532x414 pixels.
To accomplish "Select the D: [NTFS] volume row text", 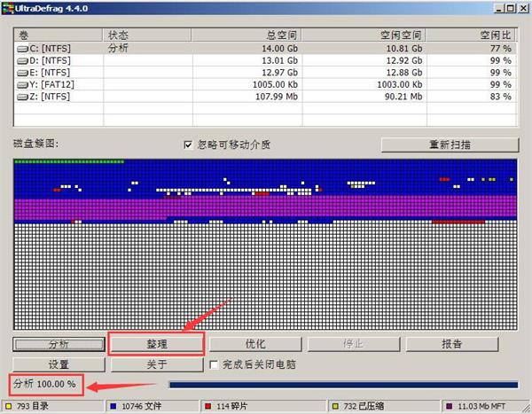I will 50,61.
